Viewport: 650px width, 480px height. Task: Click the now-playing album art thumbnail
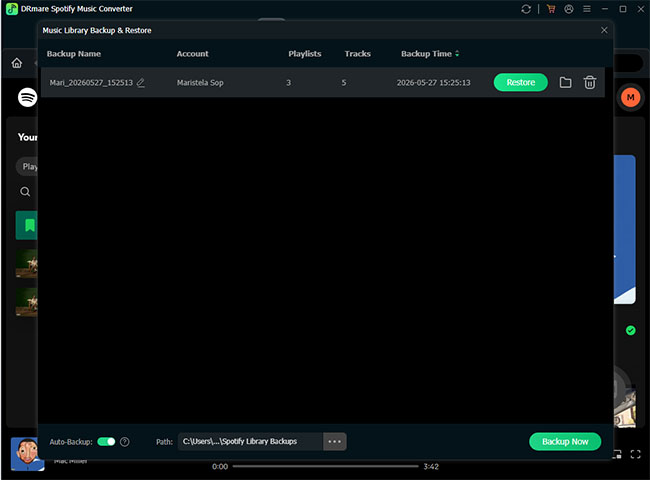pyautogui.click(x=27, y=454)
